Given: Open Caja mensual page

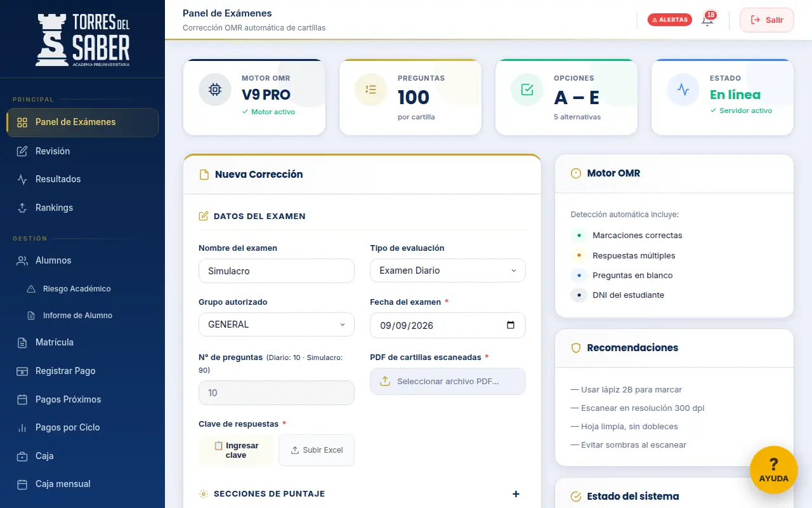Looking at the screenshot, I should coord(82,484).
